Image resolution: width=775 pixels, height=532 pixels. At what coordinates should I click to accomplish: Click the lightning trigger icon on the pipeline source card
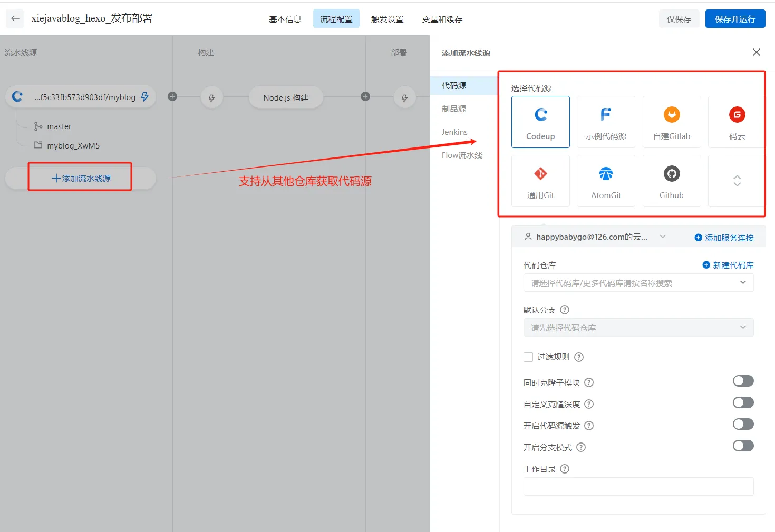click(144, 96)
